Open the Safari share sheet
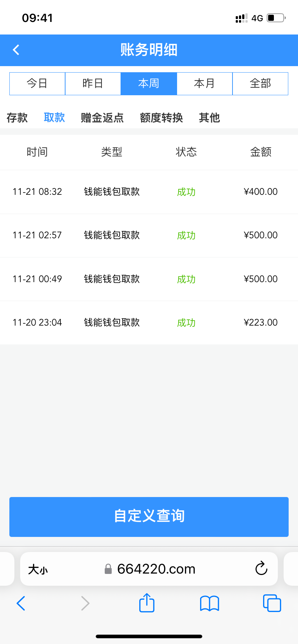The height and width of the screenshot is (644, 298). [x=146, y=603]
